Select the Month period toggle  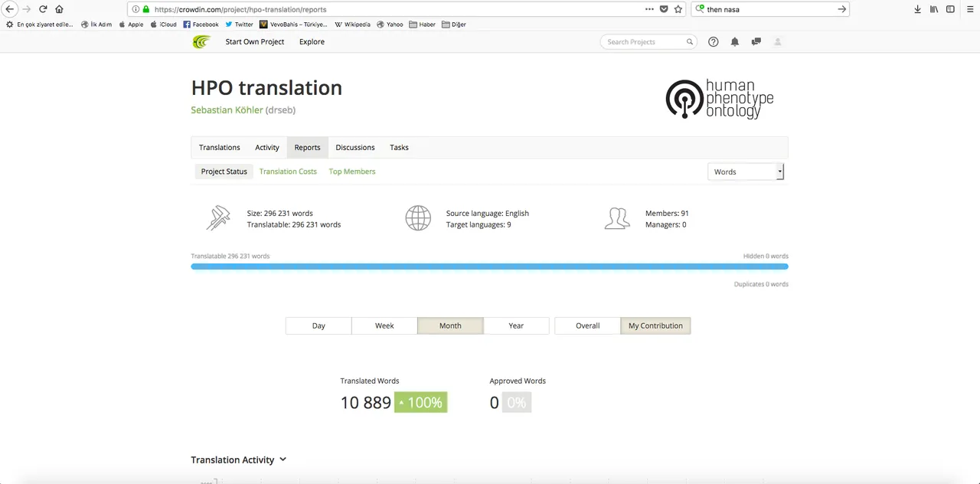click(450, 325)
